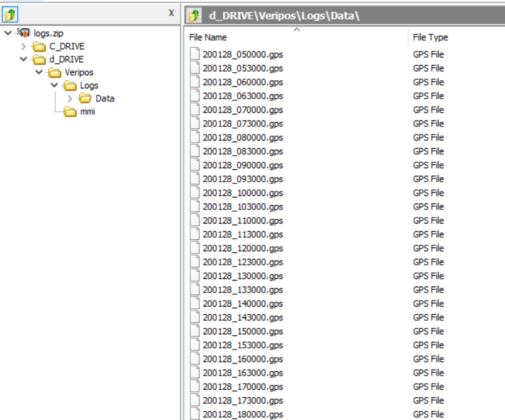
Task: Select file icon of 200128_110000.gps
Action: 195,220
